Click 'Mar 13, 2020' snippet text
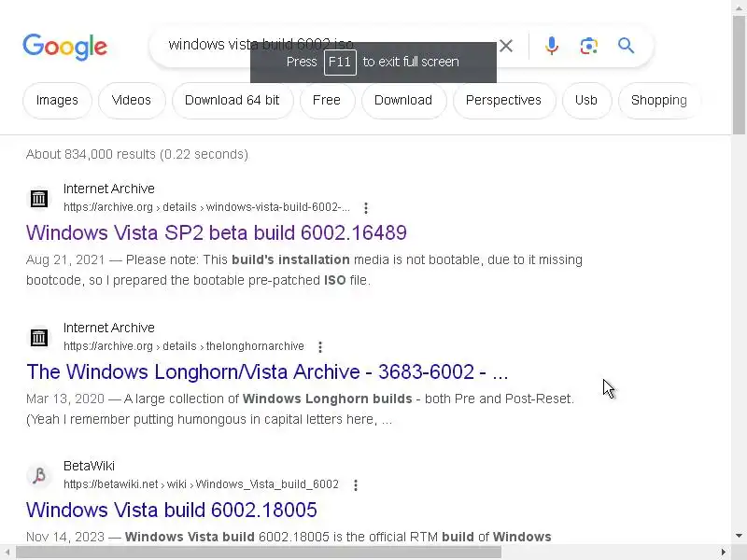Screen dimensions: 747x560 point(65,399)
